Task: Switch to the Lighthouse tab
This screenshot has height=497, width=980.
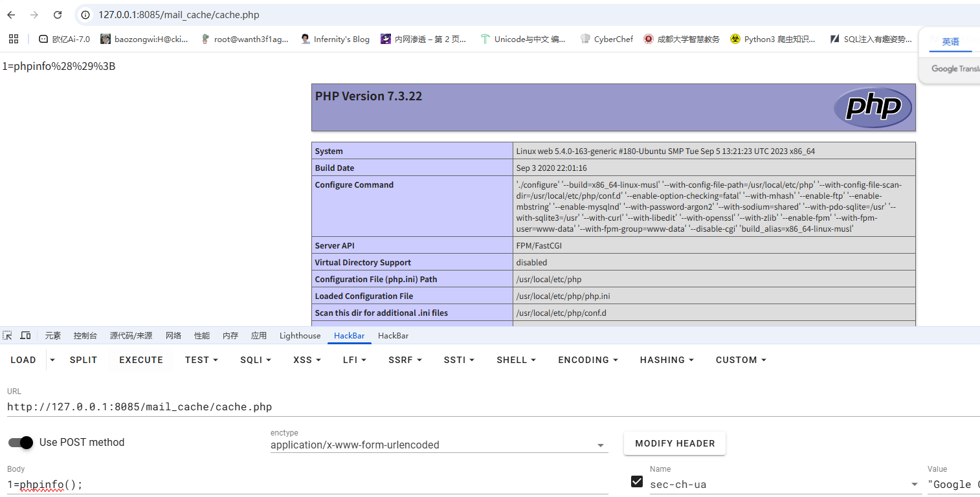Action: tap(300, 335)
